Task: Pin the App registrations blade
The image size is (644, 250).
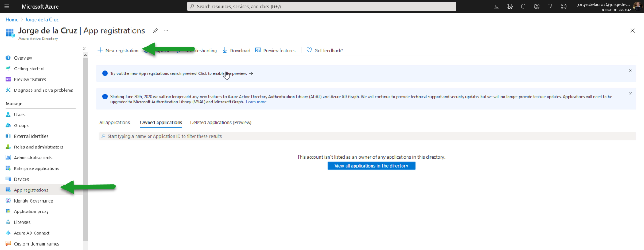Action: click(155, 30)
